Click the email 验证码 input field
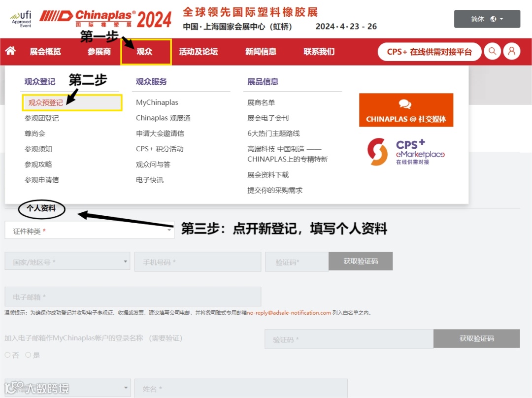The height and width of the screenshot is (398, 532). tap(349, 339)
